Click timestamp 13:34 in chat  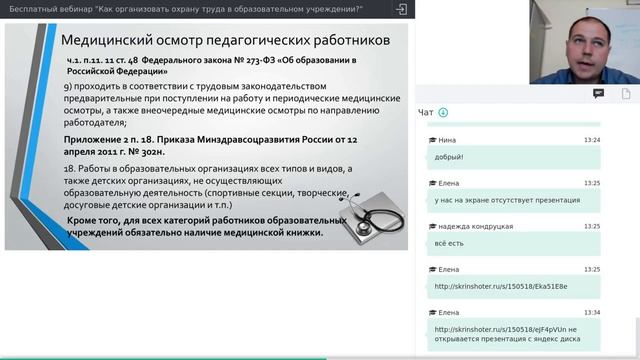point(592,313)
